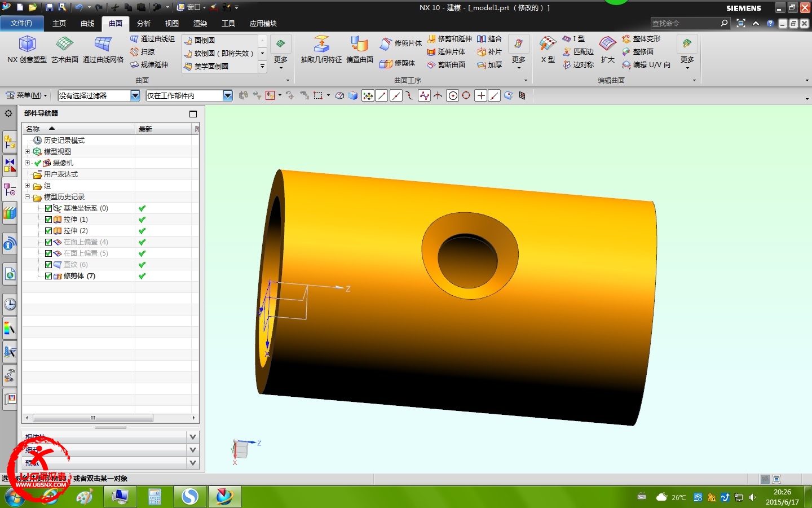Image resolution: width=812 pixels, height=508 pixels.
Task: Open 编辑 U/V 向 command
Action: (646, 65)
